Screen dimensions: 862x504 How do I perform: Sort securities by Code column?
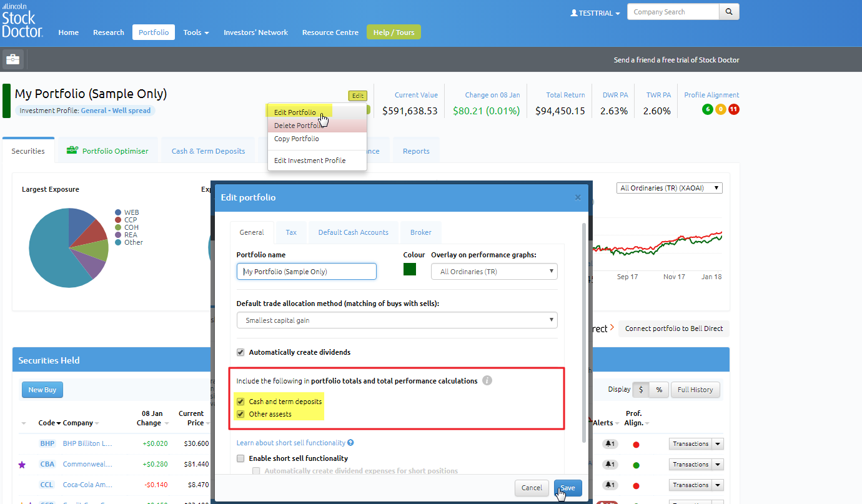49,423
